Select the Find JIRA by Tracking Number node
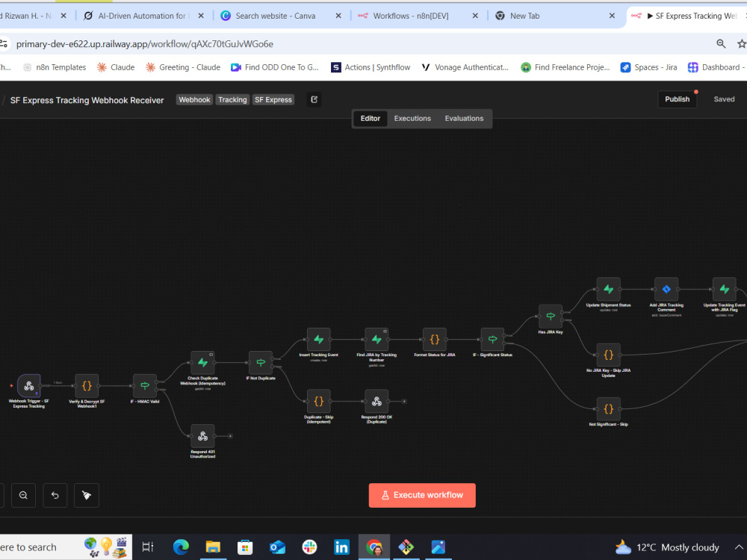 pyautogui.click(x=376, y=340)
